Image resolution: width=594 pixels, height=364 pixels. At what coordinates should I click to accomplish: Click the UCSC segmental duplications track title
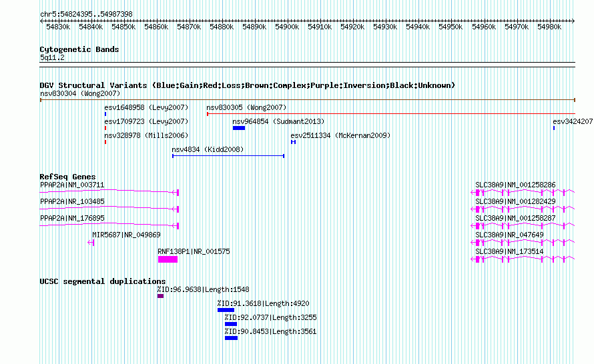[x=103, y=281]
